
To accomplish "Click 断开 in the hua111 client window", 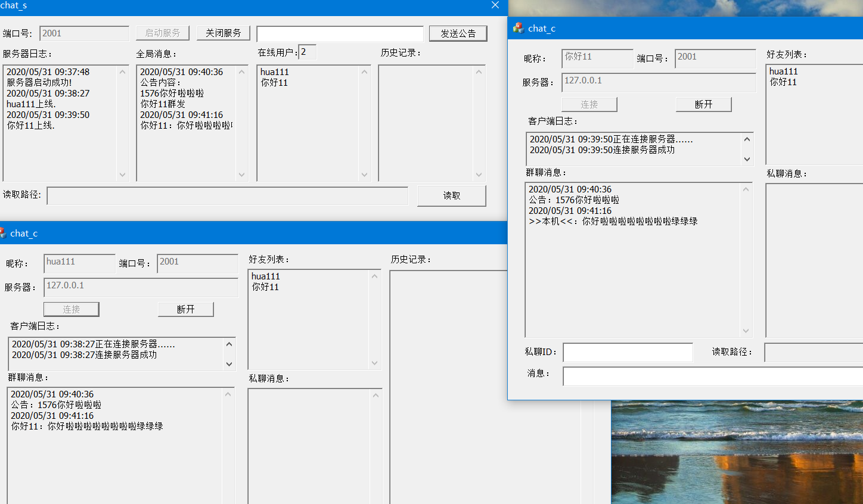I will 185,309.
